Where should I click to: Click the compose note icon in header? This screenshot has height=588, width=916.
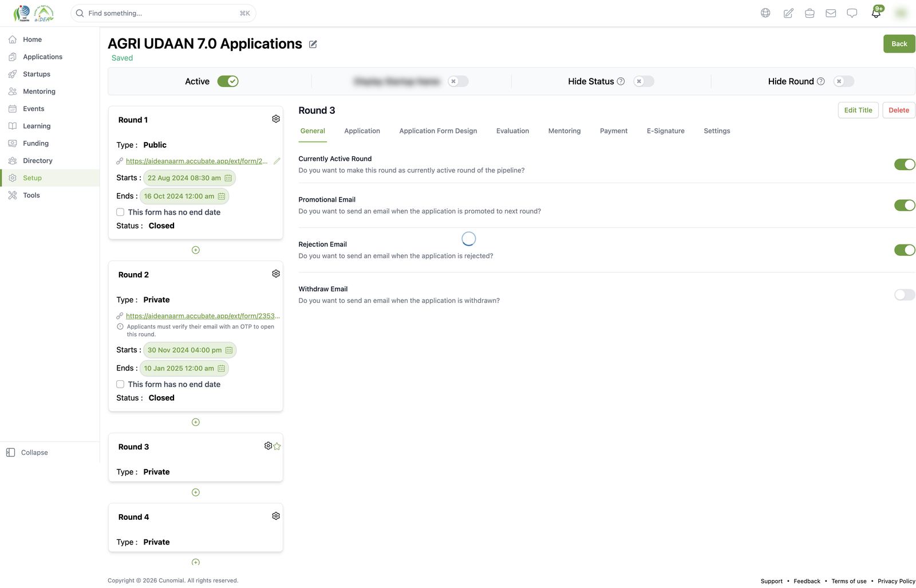[788, 13]
